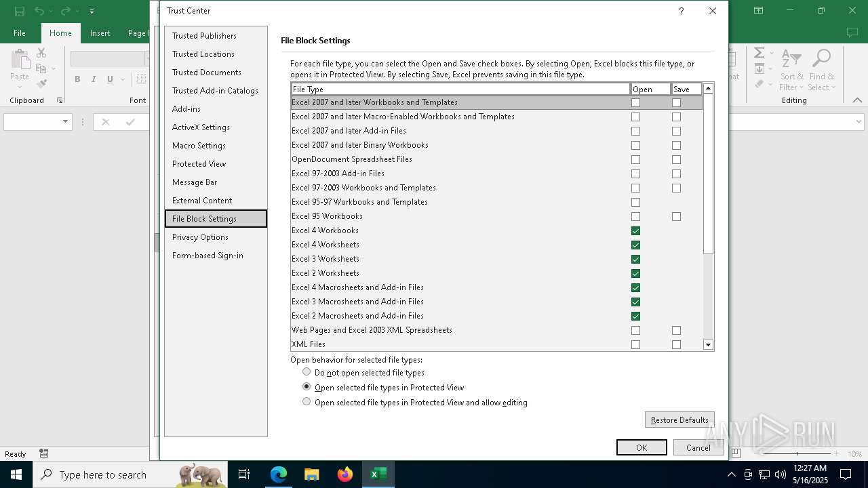The image size is (868, 488).
Task: Launch Microsoft Edge from taskbar
Action: pos(279,474)
